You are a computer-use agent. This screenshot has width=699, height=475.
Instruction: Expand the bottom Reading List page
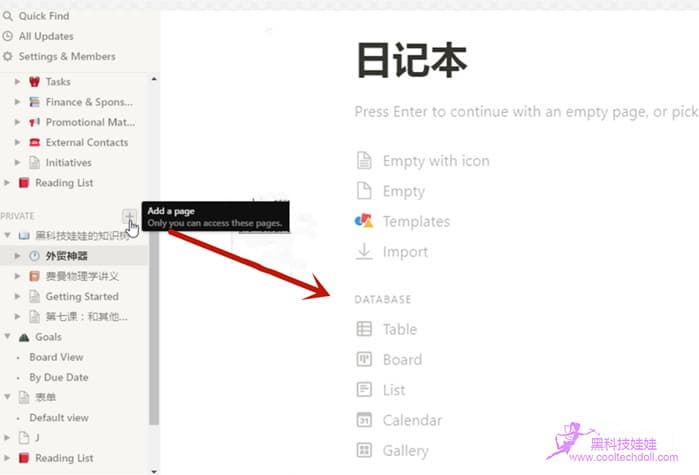7,458
